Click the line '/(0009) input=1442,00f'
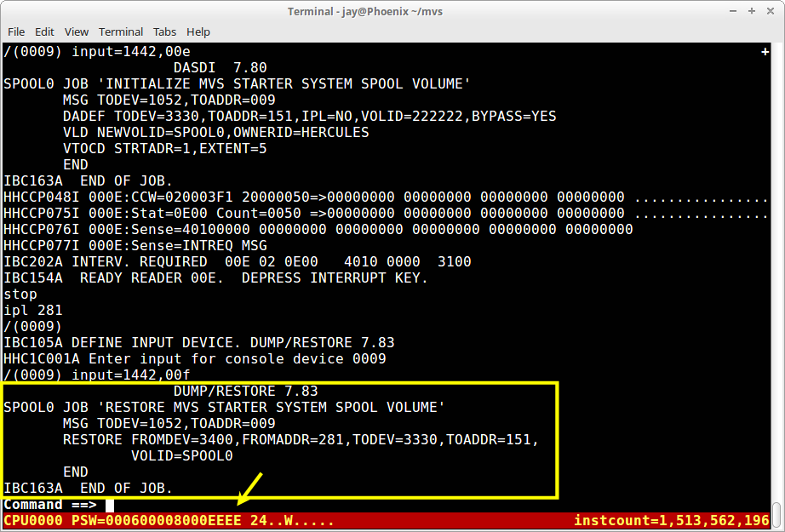The height and width of the screenshot is (532, 785). (96, 375)
